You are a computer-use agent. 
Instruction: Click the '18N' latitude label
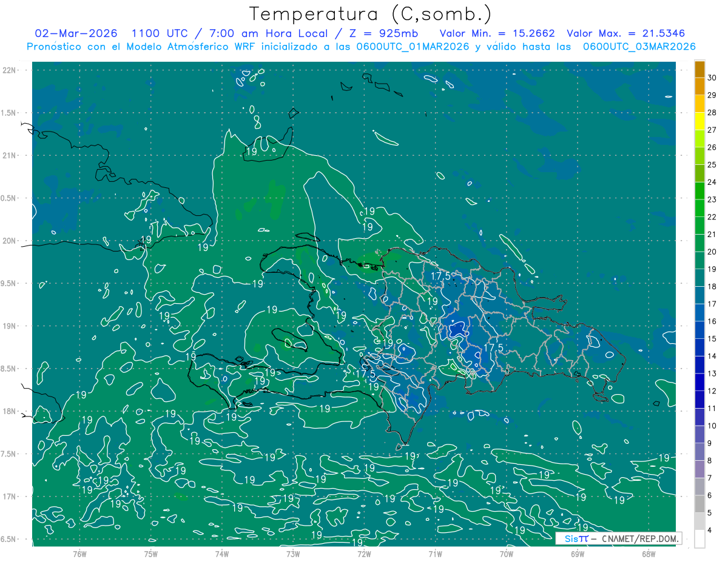pos(9,411)
